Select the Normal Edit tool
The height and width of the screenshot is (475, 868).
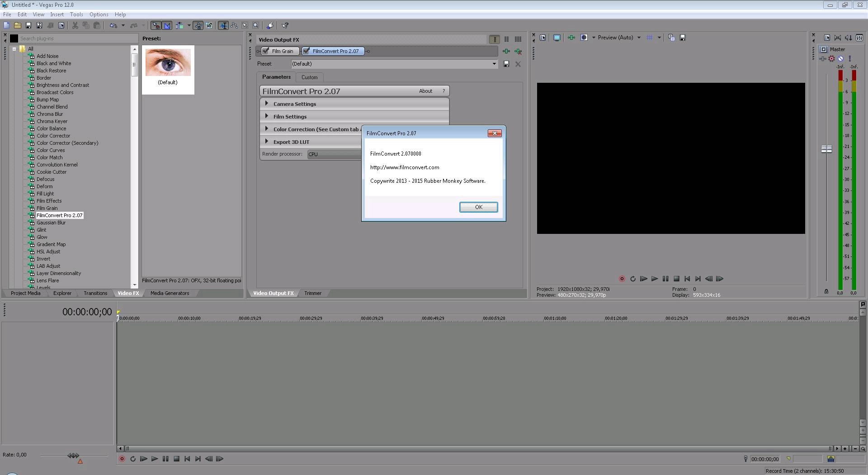point(223,25)
